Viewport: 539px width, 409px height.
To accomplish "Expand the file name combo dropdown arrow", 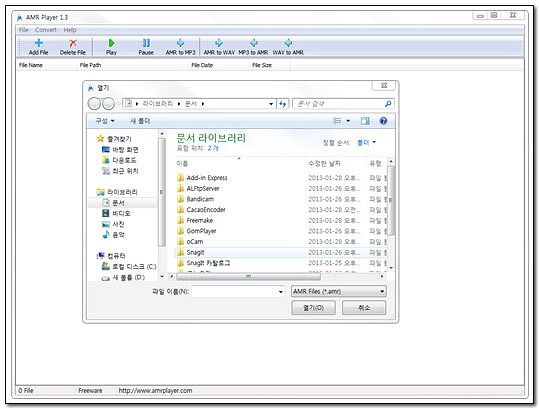I will point(281,291).
